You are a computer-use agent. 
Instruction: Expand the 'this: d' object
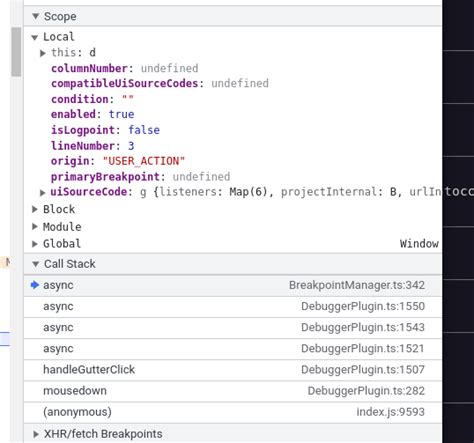tap(43, 53)
